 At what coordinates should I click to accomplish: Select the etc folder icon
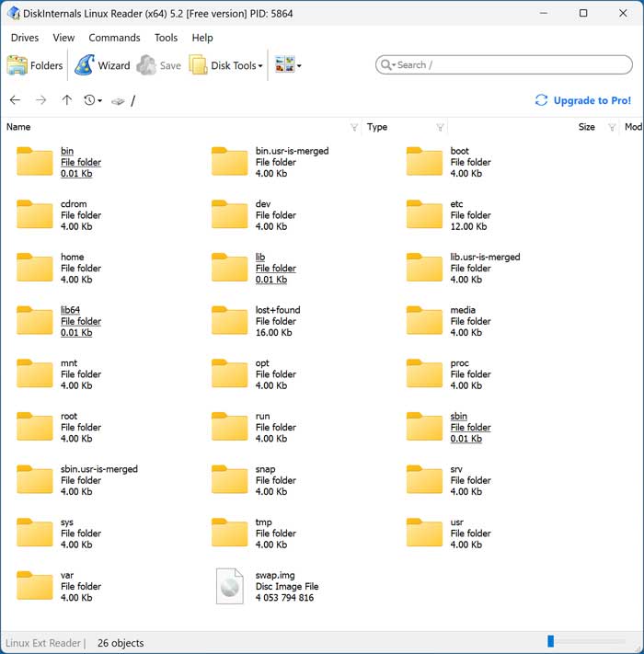coord(424,214)
